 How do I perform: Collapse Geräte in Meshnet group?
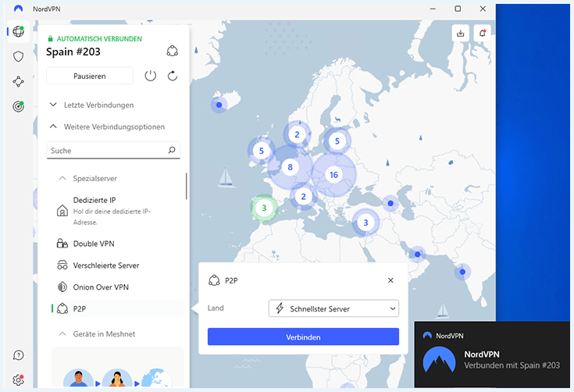(x=97, y=333)
